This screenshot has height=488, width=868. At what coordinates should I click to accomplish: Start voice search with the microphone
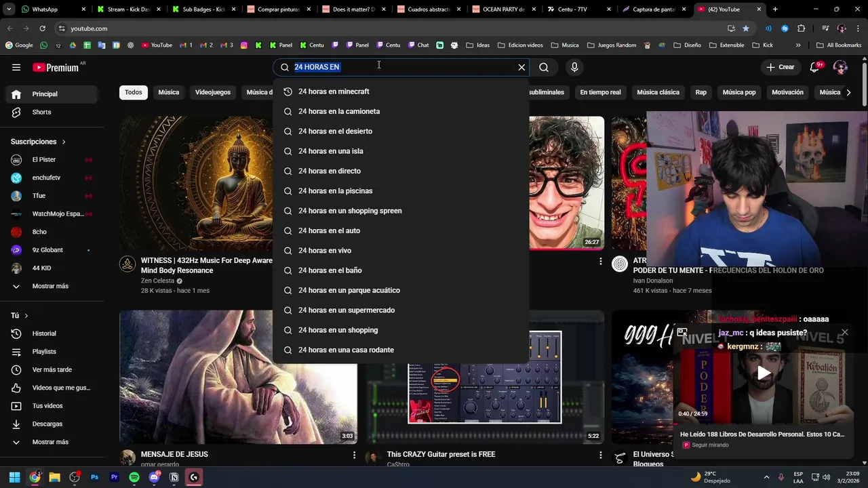[574, 67]
